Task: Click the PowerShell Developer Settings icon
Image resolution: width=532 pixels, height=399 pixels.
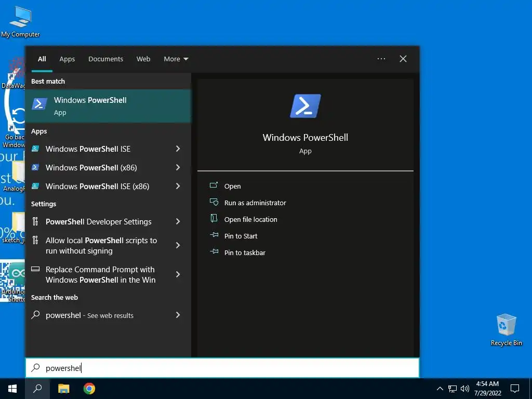Action: (x=35, y=221)
